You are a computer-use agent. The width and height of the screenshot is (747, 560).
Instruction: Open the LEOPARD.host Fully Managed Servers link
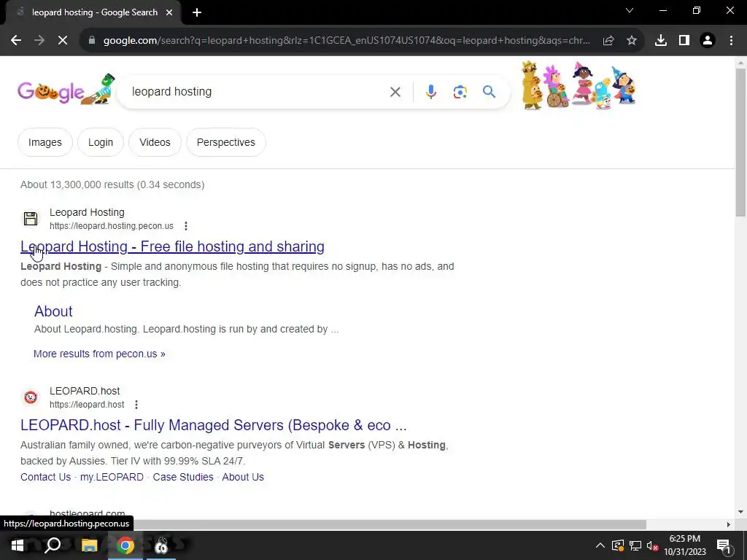click(214, 425)
